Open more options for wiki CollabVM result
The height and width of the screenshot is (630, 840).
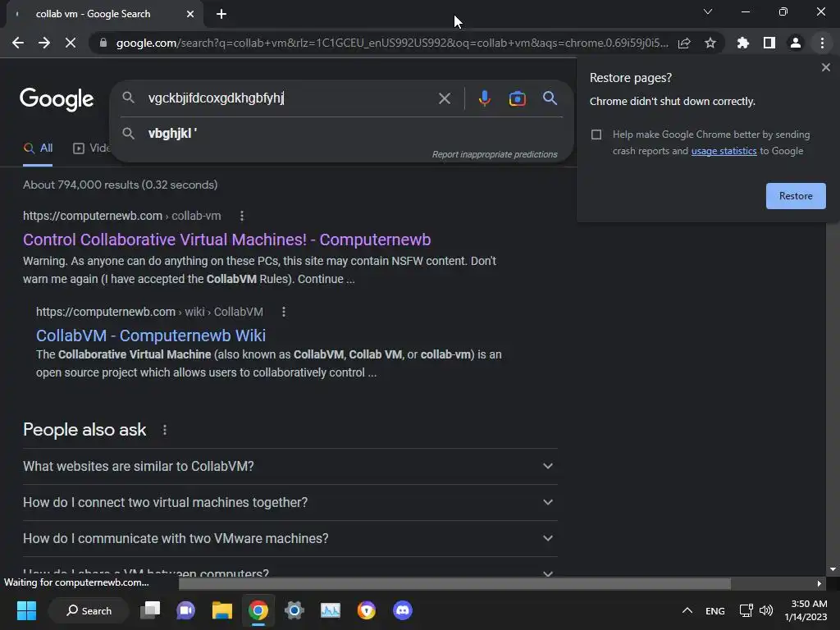pos(283,312)
